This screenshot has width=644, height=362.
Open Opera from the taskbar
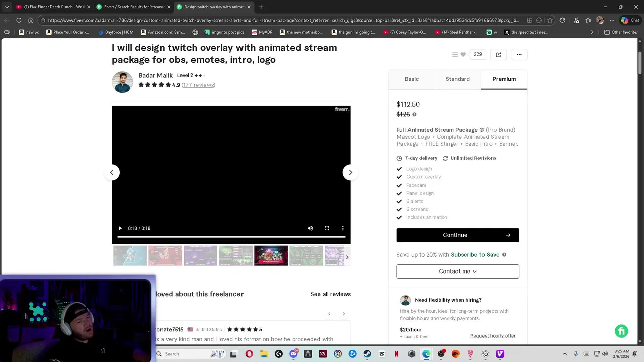tap(249, 354)
